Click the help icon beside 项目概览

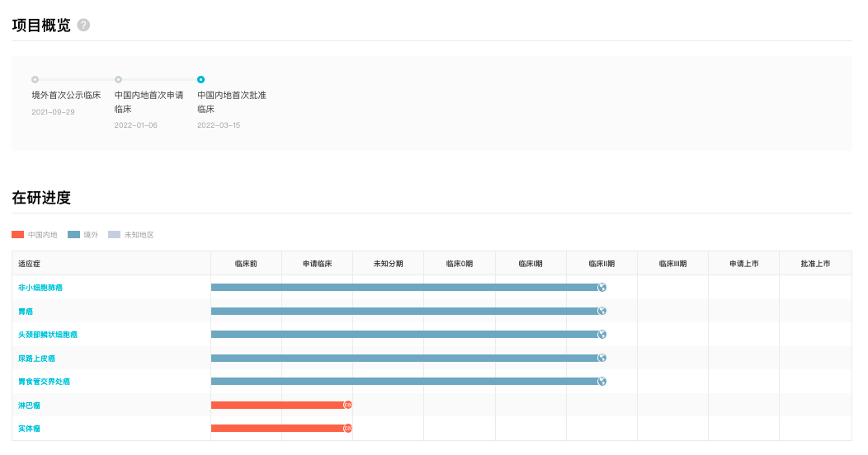[83, 25]
